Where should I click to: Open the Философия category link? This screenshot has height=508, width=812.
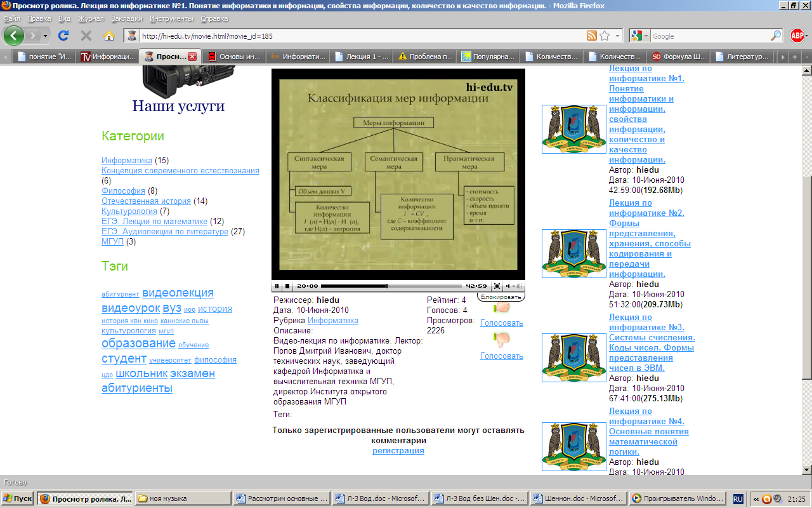[123, 190]
